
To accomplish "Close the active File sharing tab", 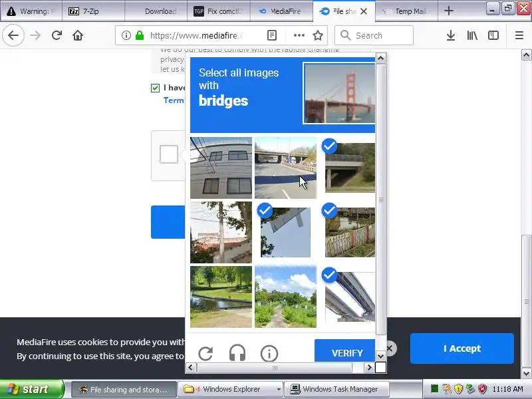I will (364, 11).
